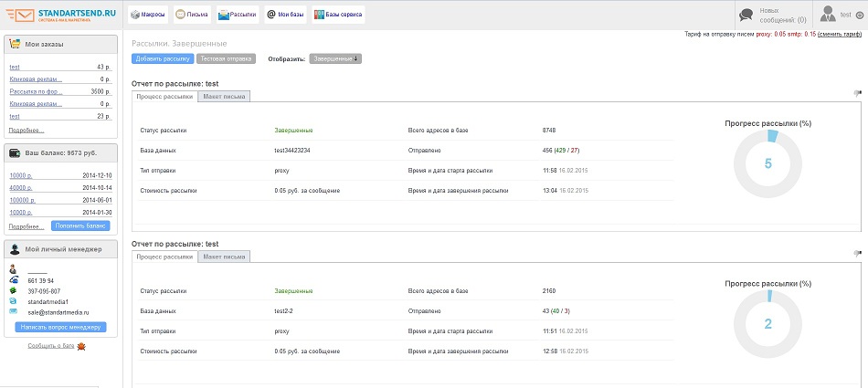Click the Добавить рассылку button
Image resolution: width=868 pixels, height=388 pixels.
(163, 58)
